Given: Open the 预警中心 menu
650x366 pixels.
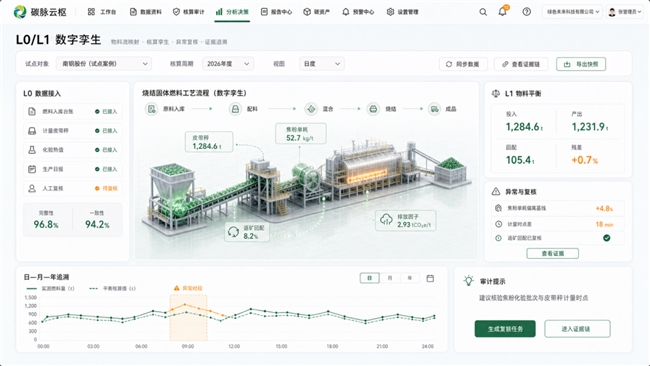Looking at the screenshot, I should pyautogui.click(x=358, y=12).
